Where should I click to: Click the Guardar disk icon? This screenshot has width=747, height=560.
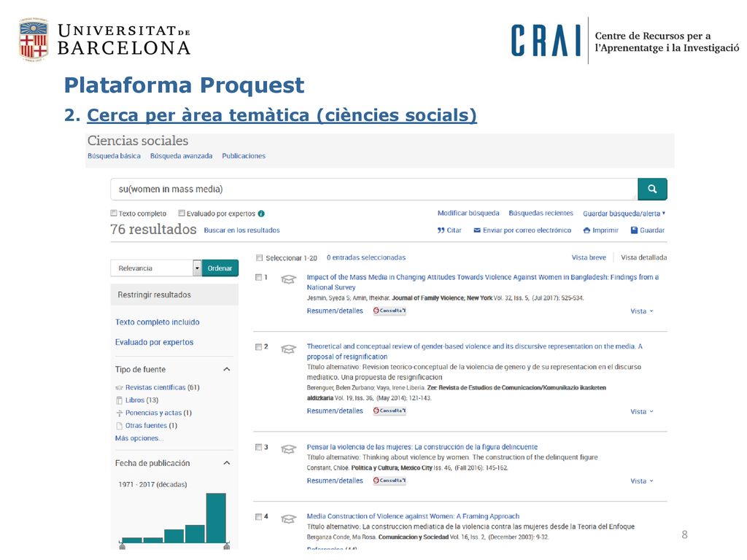pyautogui.click(x=634, y=230)
